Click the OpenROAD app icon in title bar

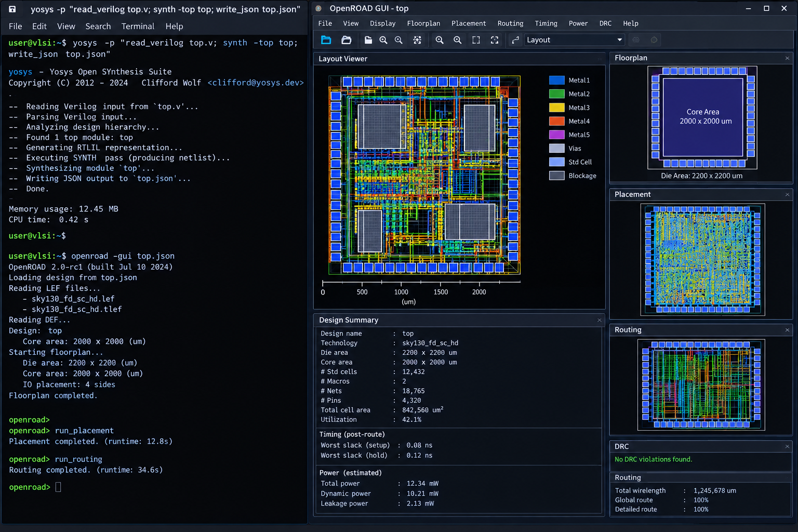pyautogui.click(x=319, y=8)
